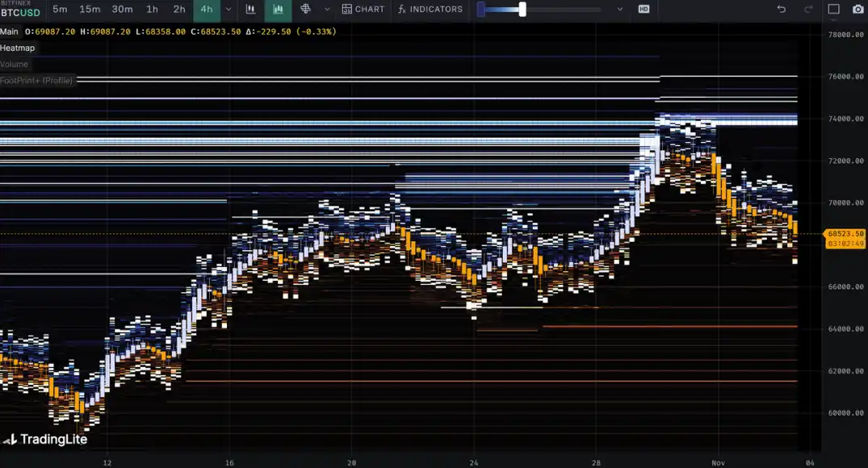The height and width of the screenshot is (468, 868).
Task: Toggle the Heatmap layer label
Action: click(18, 48)
